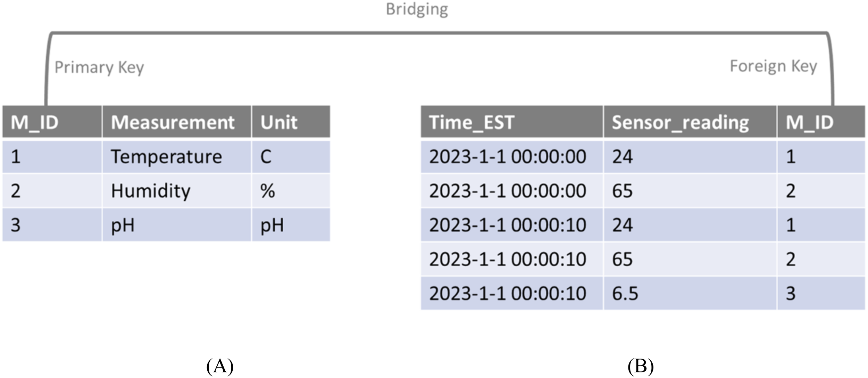
Task: Select the 6.5 sensor reading cell
Action: click(625, 294)
